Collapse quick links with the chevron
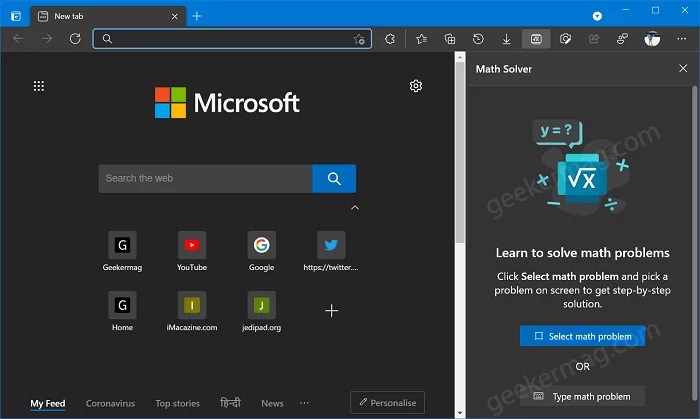 pyautogui.click(x=355, y=207)
